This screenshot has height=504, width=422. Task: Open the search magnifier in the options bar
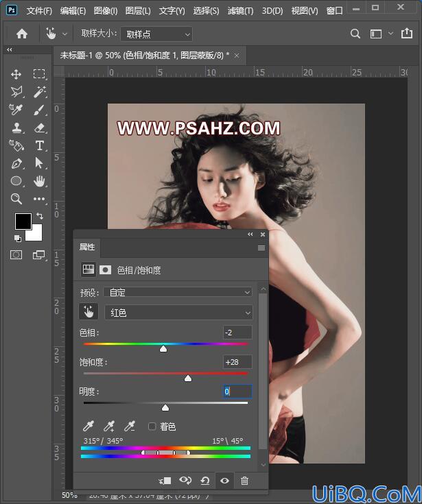pos(355,34)
